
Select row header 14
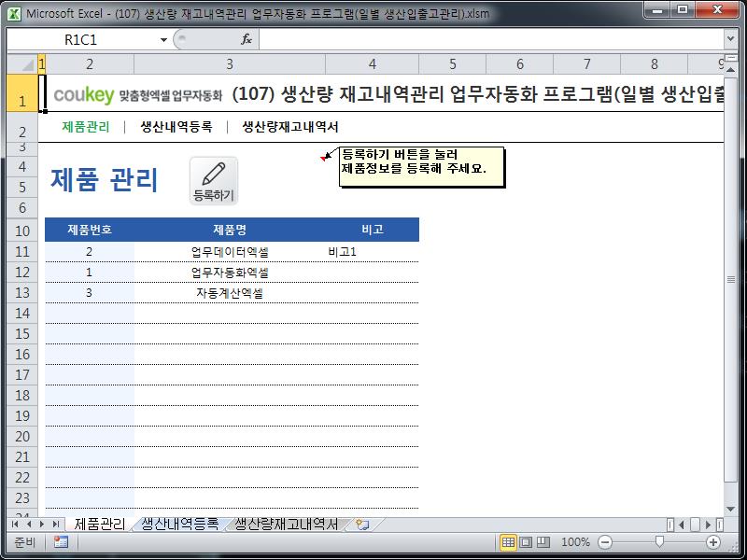[22, 314]
